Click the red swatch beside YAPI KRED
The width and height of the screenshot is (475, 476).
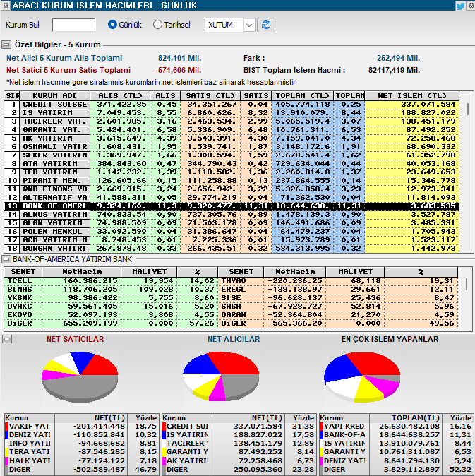coord(322,427)
